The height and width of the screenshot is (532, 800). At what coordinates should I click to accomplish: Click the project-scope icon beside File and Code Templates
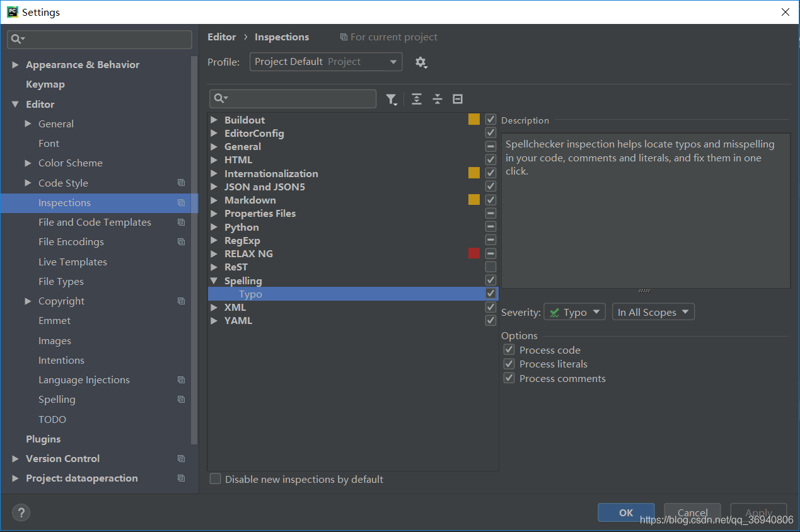(182, 223)
